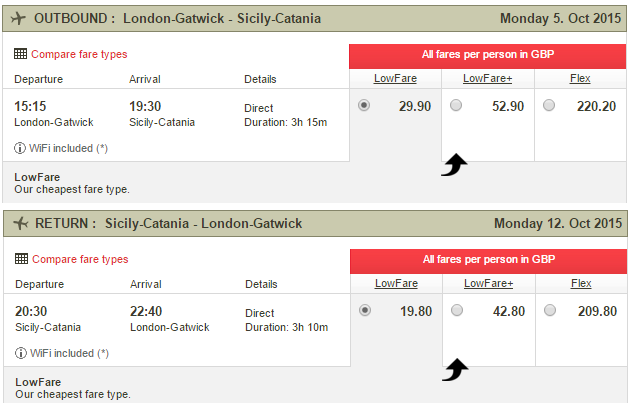The height and width of the screenshot is (403, 630).
Task: Click the outbound Flex column header
Action: click(x=580, y=78)
